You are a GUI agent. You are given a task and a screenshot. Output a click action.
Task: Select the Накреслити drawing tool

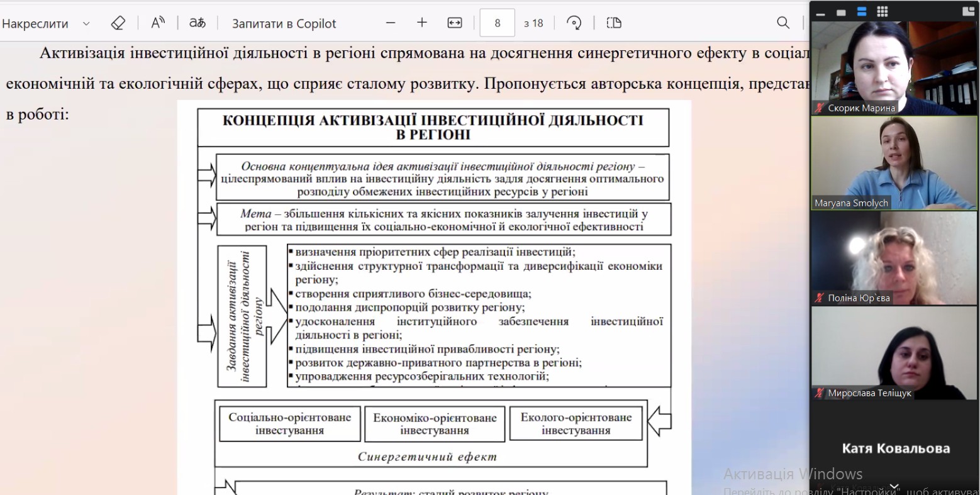(x=35, y=24)
